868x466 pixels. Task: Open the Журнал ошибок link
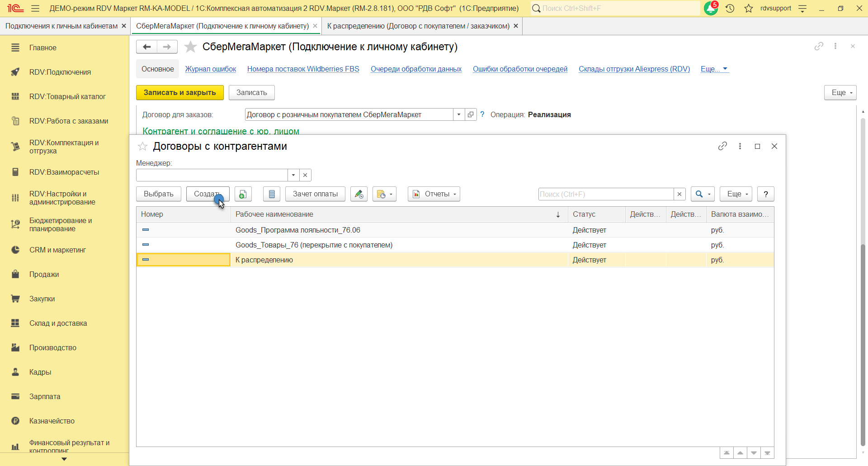pyautogui.click(x=211, y=69)
